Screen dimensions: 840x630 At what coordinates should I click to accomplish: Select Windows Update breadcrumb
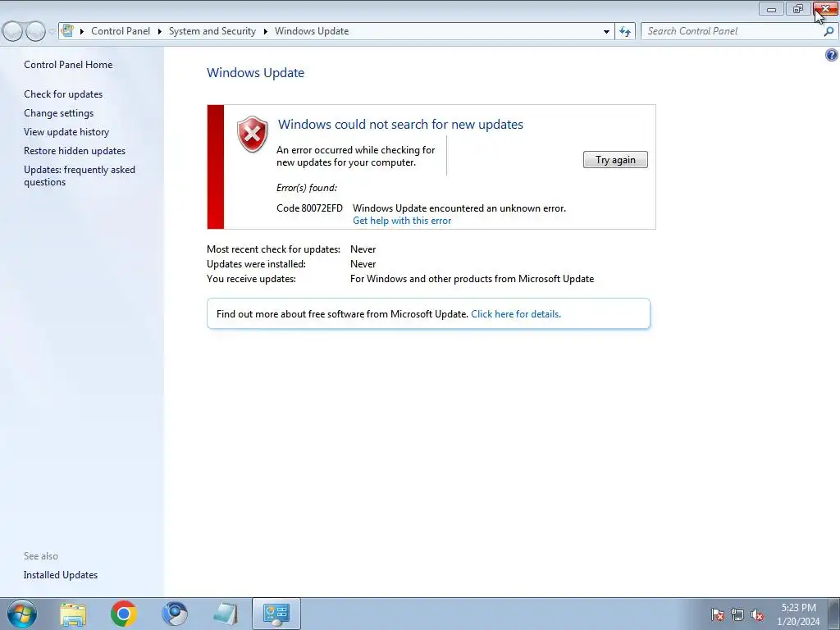click(x=312, y=31)
